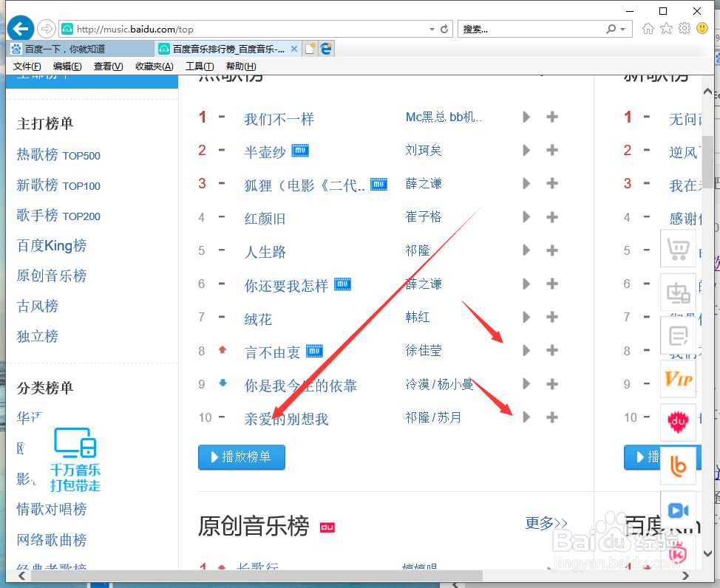
Task: Add 红颜旧 with its plus icon
Action: (552, 217)
